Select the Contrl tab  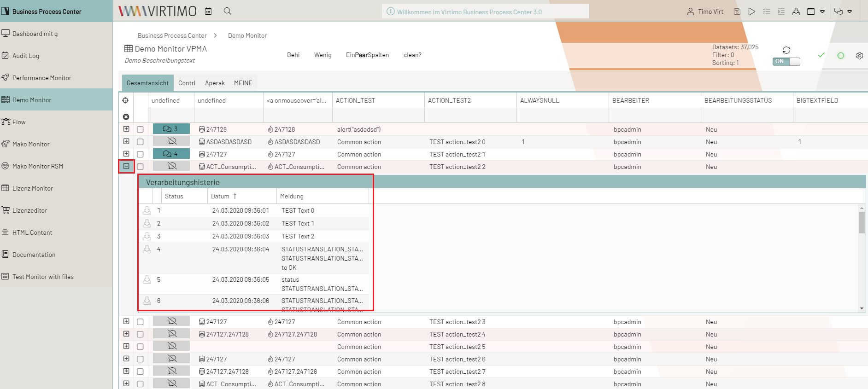pos(187,83)
